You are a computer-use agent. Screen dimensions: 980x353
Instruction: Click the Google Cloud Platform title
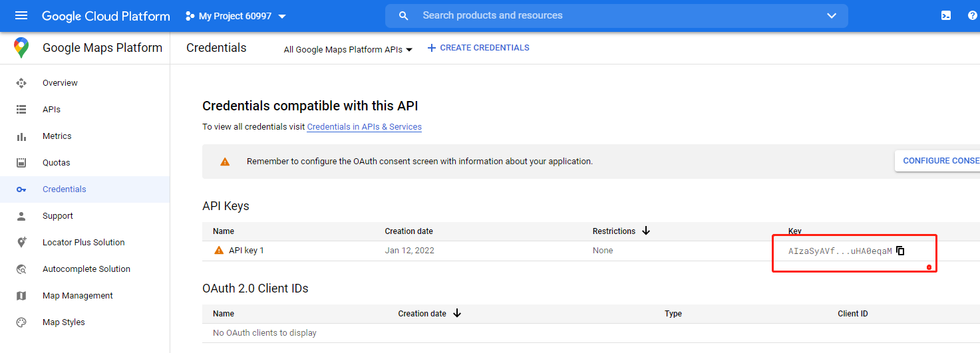point(106,16)
